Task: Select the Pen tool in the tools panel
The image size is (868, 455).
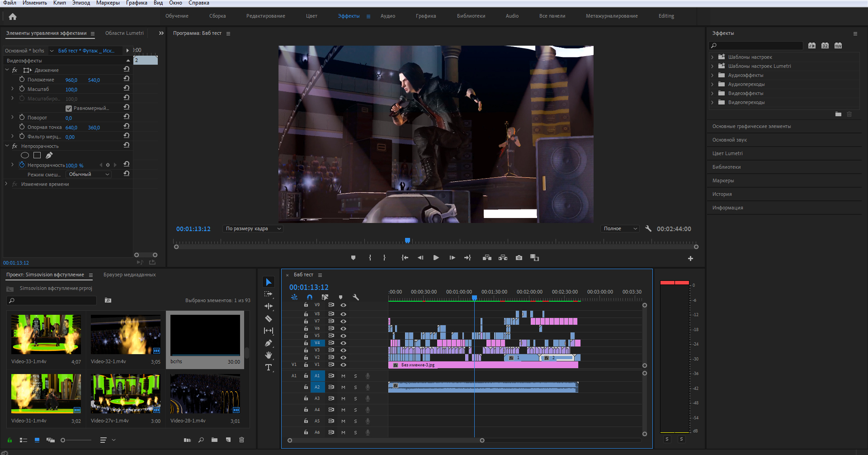Action: click(x=269, y=343)
